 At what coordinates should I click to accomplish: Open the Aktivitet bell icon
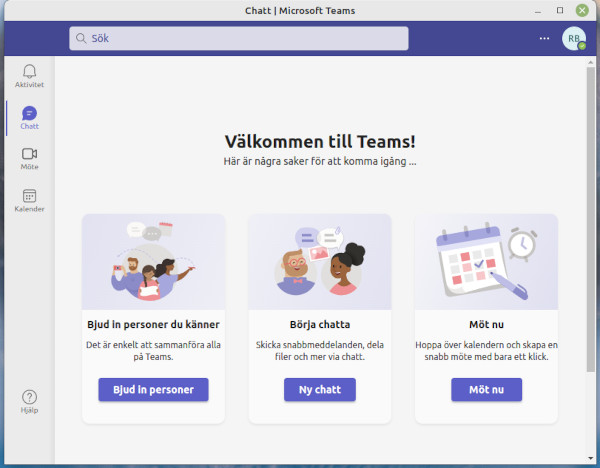pos(29,71)
